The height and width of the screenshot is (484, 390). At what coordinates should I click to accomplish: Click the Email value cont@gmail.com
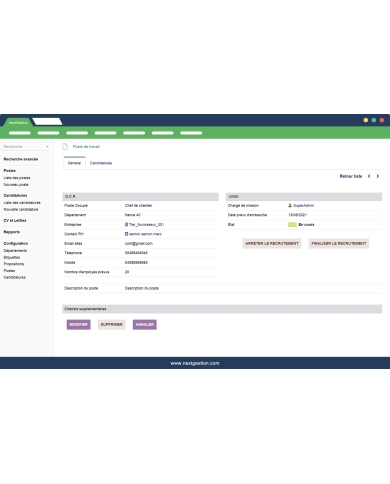click(139, 243)
